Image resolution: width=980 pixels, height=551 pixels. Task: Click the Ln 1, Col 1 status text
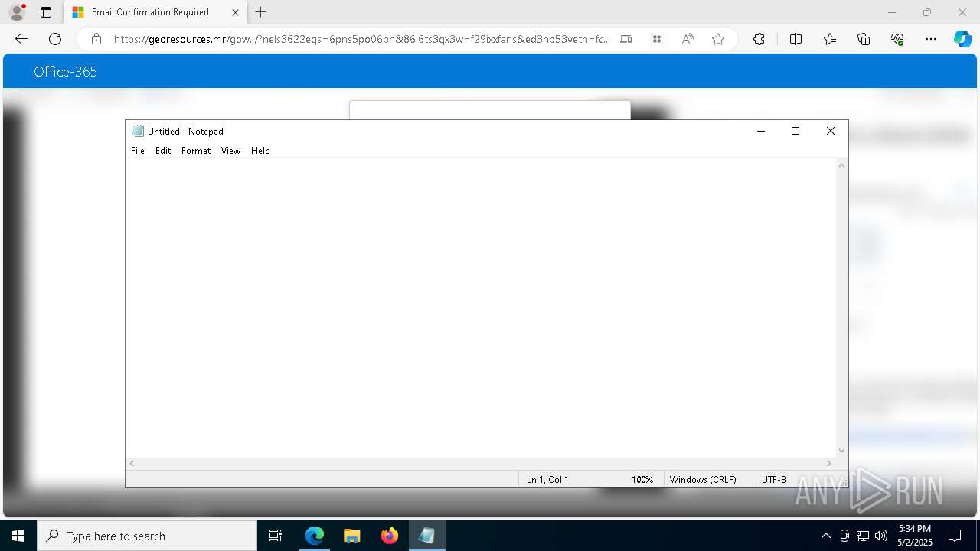547,480
